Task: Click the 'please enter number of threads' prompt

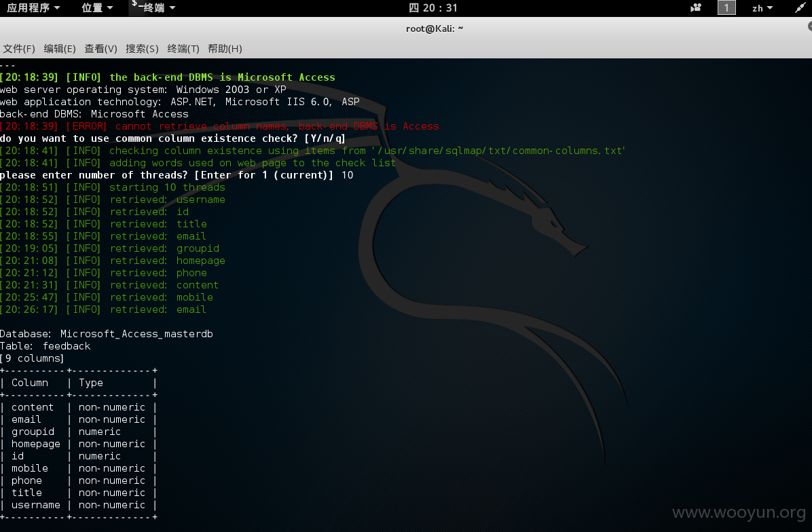Action: 177,176
